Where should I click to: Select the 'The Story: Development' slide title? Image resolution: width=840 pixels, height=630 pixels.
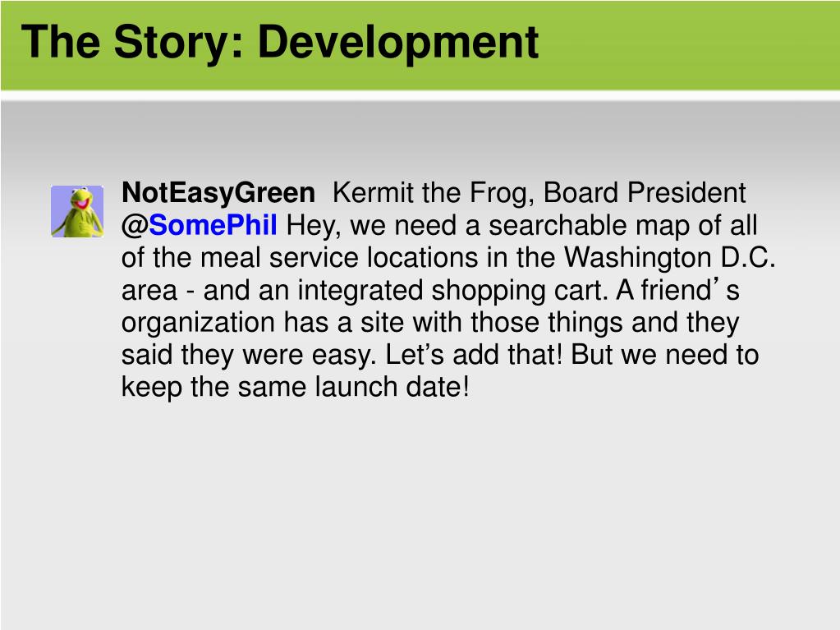click(x=280, y=43)
